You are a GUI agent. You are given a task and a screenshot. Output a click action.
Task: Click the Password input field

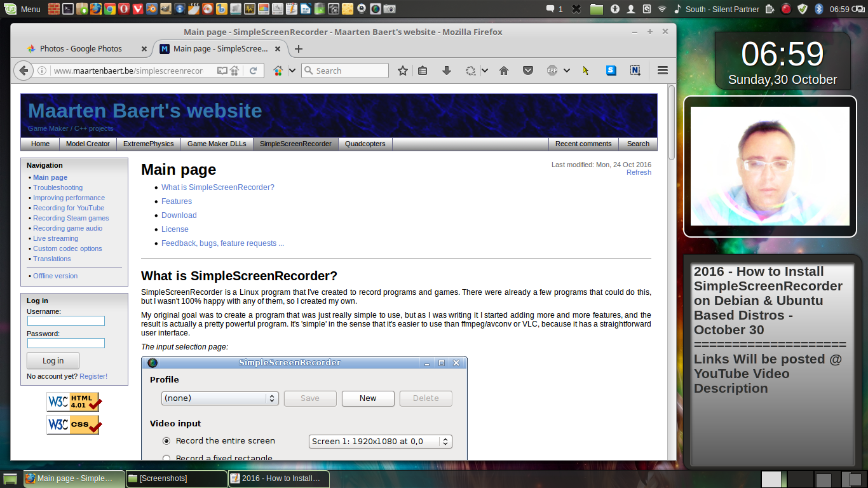65,343
